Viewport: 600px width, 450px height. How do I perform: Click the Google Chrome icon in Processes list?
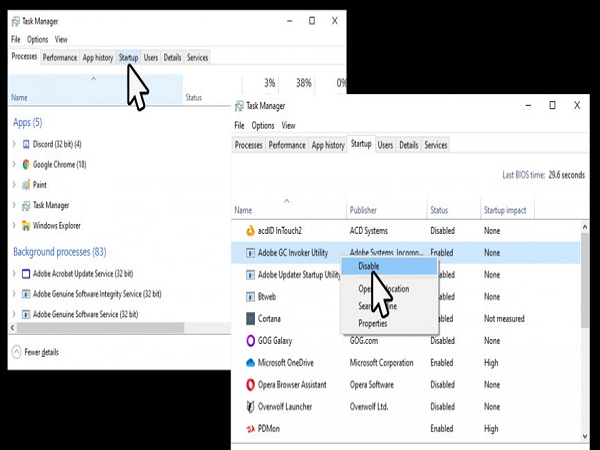[26, 165]
